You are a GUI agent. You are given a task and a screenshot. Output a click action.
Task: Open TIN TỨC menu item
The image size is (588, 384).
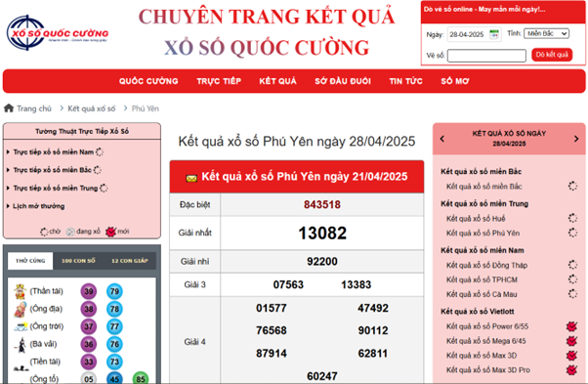(x=405, y=81)
